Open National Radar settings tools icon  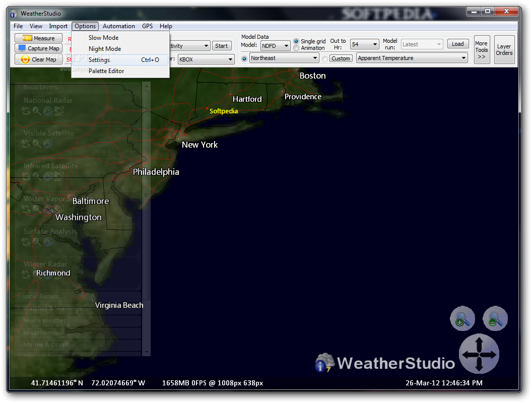[x=48, y=111]
